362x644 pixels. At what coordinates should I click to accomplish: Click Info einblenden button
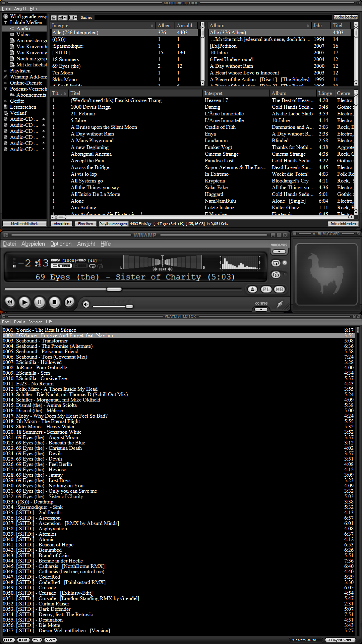pyautogui.click(x=343, y=224)
